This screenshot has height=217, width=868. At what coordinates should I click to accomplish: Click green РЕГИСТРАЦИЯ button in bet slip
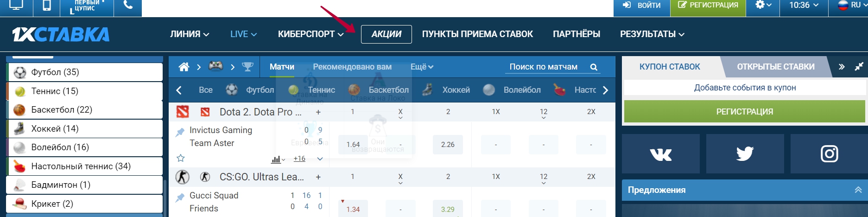pos(745,112)
